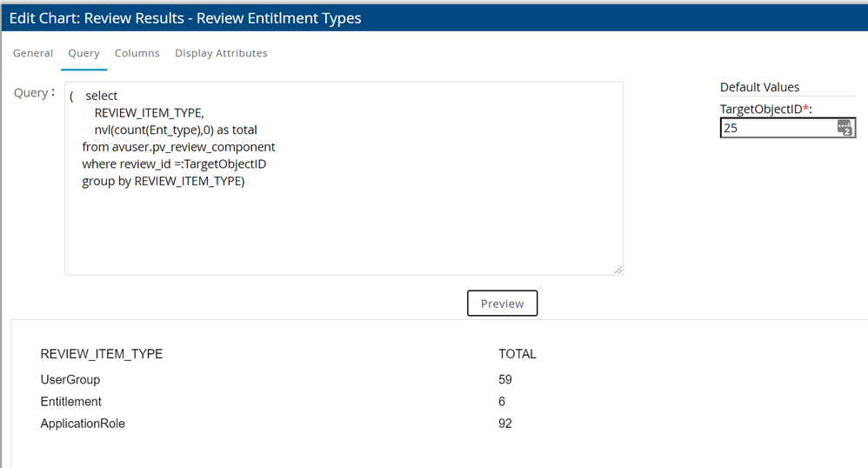The image size is (868, 468).
Task: Click the icon inside the TargetObjectID field
Action: (x=845, y=128)
